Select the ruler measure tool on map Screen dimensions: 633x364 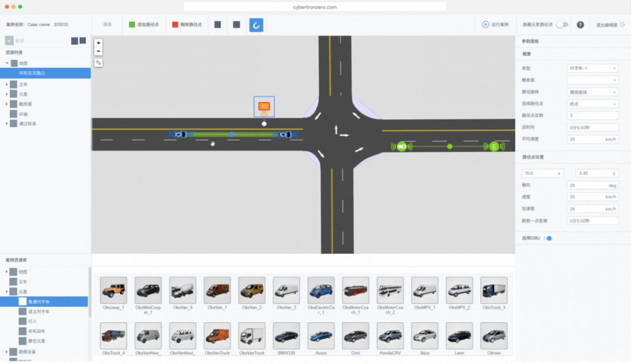tap(98, 62)
